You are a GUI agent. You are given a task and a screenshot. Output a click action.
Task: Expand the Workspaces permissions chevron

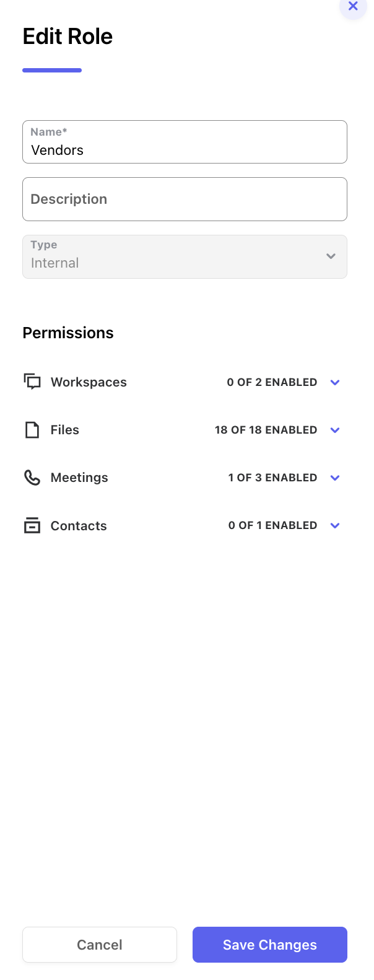pos(335,382)
